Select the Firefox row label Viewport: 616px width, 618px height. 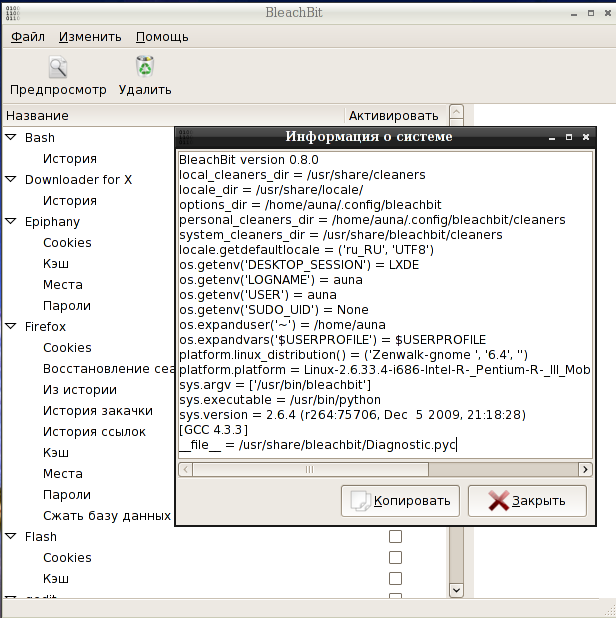click(x=45, y=327)
